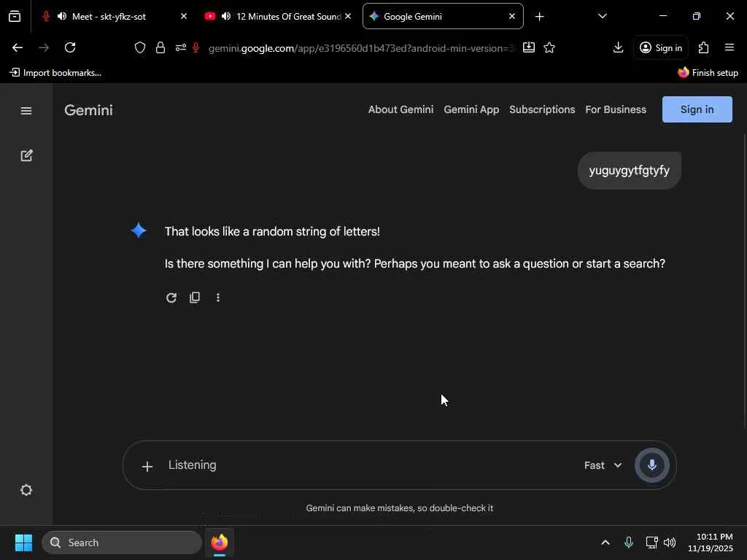Reload the current page
747x560 pixels.
point(70,47)
